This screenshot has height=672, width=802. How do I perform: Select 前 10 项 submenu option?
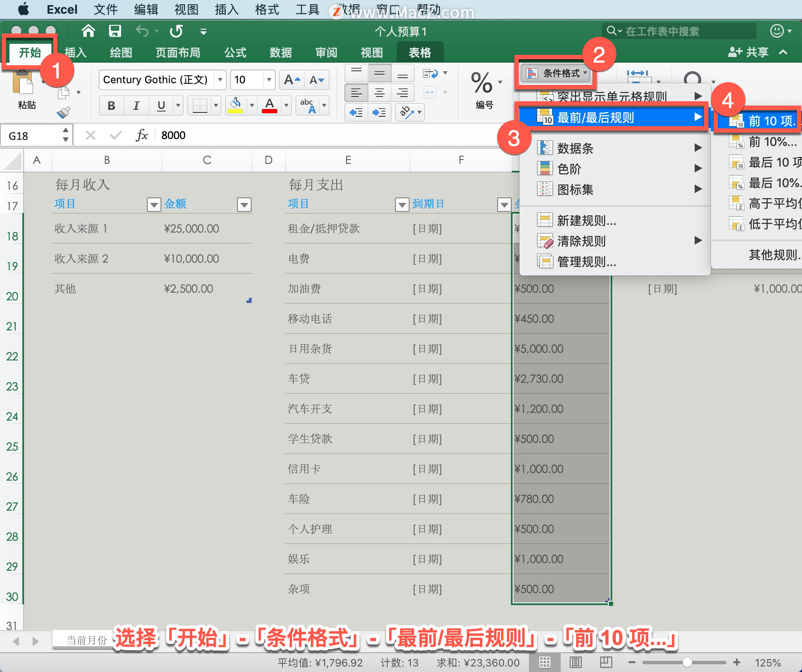coord(757,121)
